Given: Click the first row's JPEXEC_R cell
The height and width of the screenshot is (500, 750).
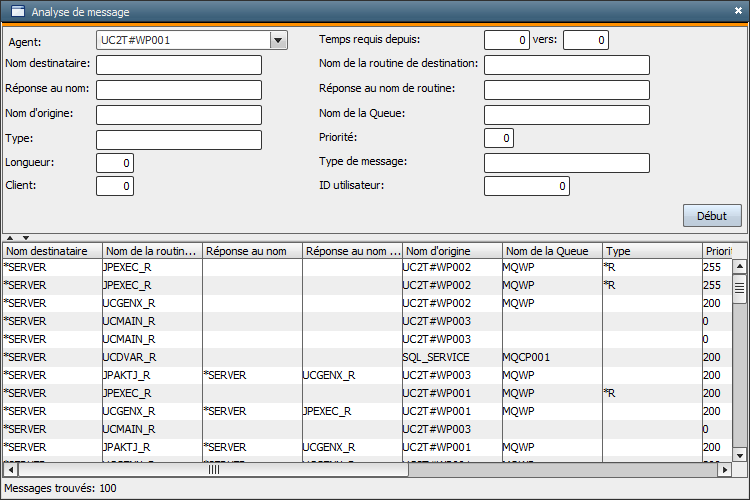Looking at the screenshot, I should [x=153, y=267].
